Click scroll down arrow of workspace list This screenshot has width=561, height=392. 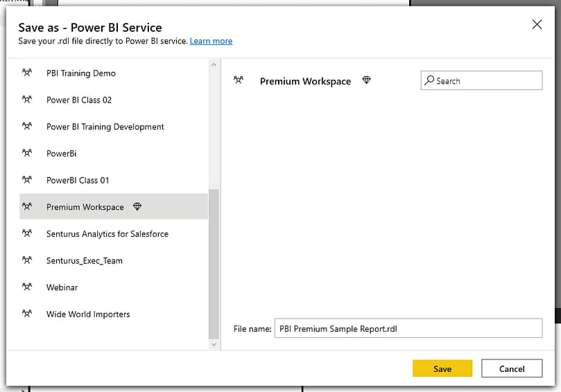214,344
